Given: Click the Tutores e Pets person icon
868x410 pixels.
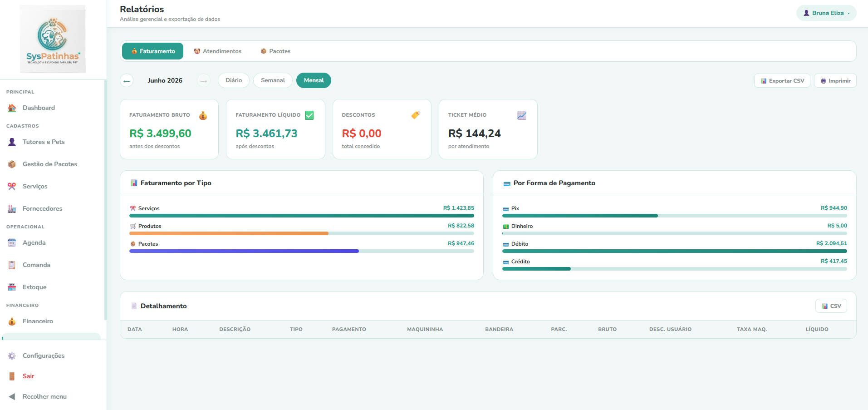Looking at the screenshot, I should (x=12, y=142).
